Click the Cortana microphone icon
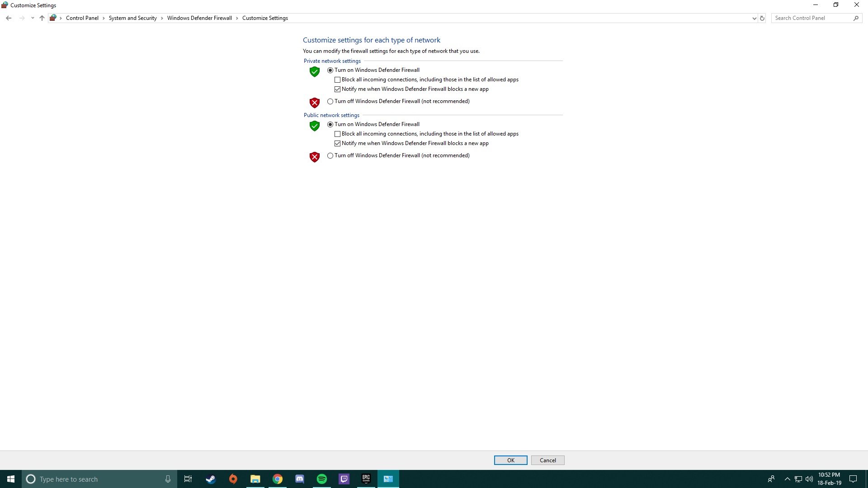 pos(168,479)
